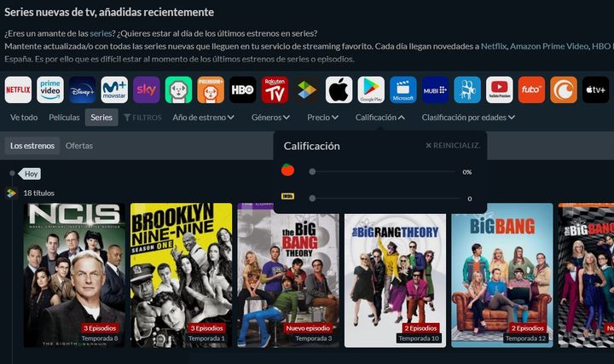Expand Clasificación por edades dropdown
The width and height of the screenshot is (614, 364).
tap(468, 118)
